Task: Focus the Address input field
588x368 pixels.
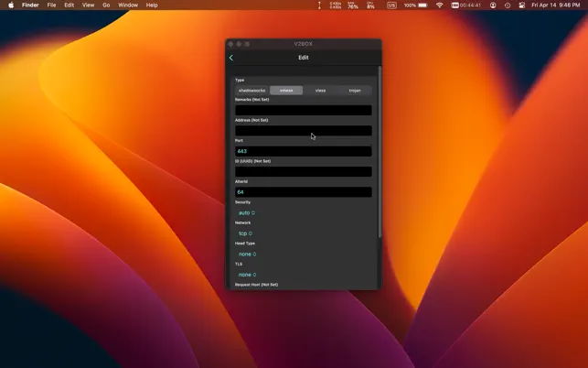Action: click(304, 131)
